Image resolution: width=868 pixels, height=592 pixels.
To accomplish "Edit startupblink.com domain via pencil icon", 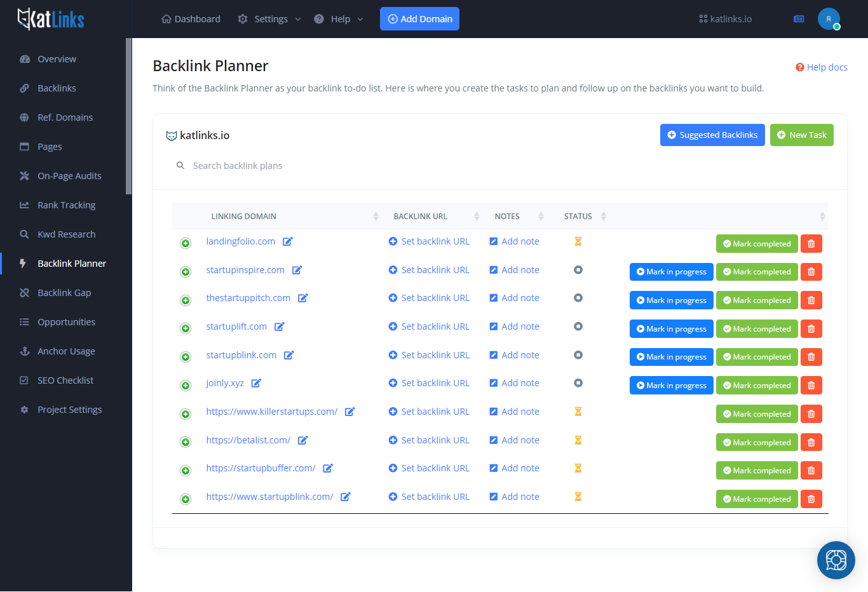I will click(289, 355).
